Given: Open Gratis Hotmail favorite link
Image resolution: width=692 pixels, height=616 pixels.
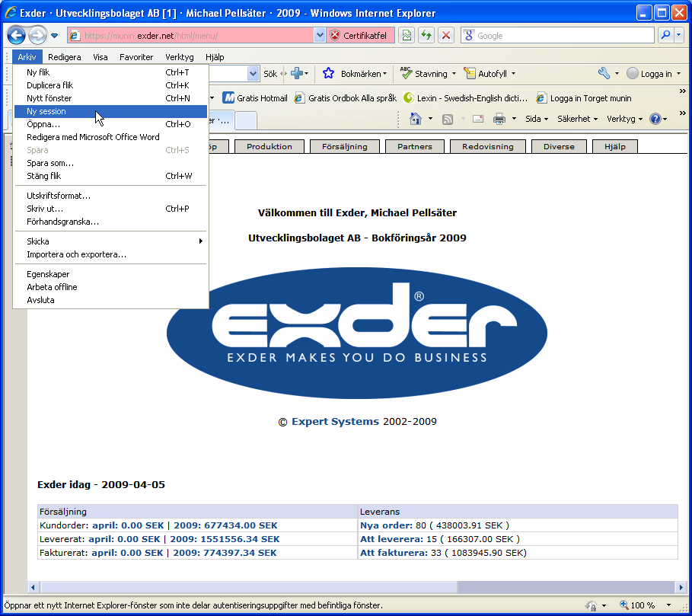Looking at the screenshot, I should click(x=254, y=98).
